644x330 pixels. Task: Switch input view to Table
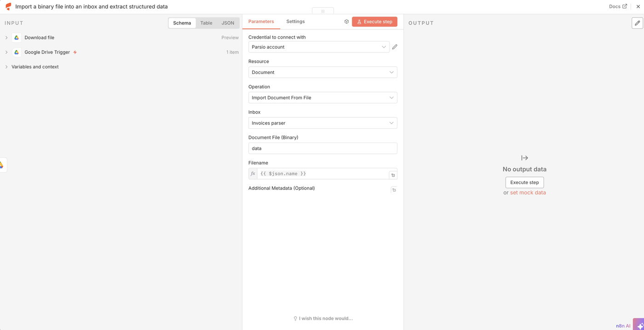pyautogui.click(x=206, y=23)
